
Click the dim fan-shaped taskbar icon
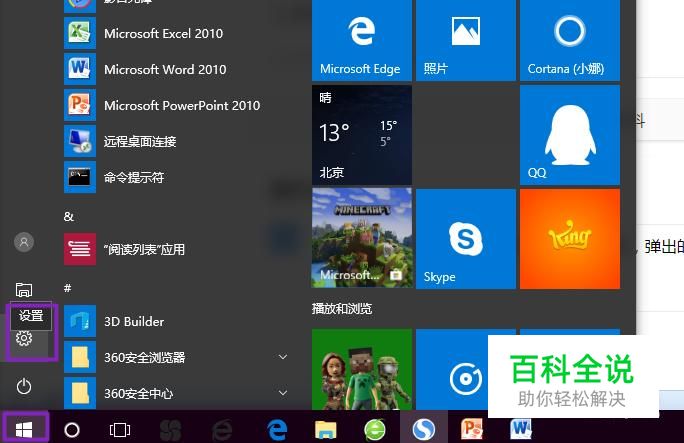coord(170,430)
